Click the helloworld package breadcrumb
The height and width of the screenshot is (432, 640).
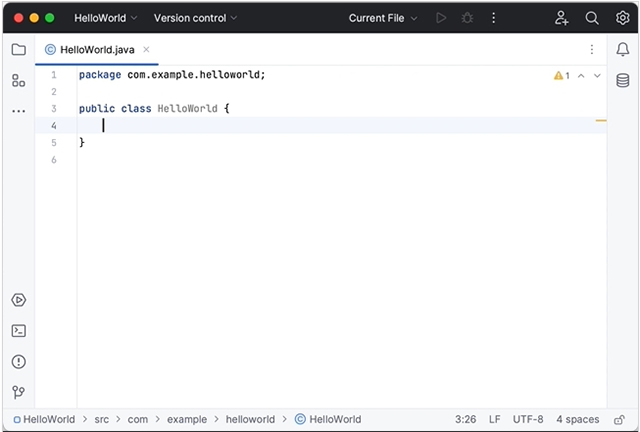250,419
